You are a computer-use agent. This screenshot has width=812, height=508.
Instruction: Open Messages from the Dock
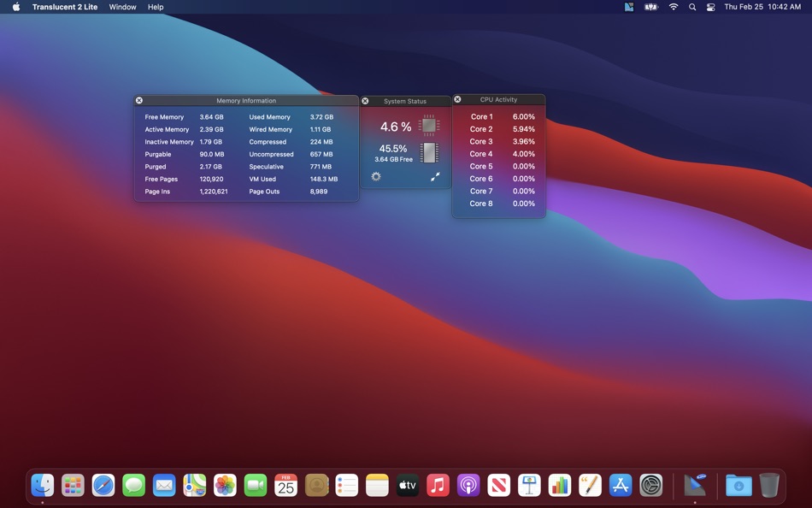(133, 486)
